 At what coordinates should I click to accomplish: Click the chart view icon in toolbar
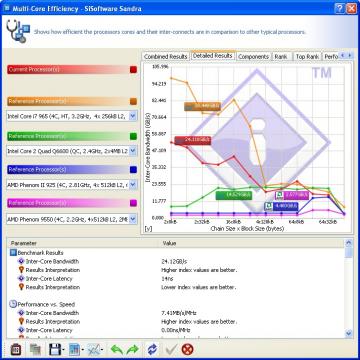tap(74, 349)
